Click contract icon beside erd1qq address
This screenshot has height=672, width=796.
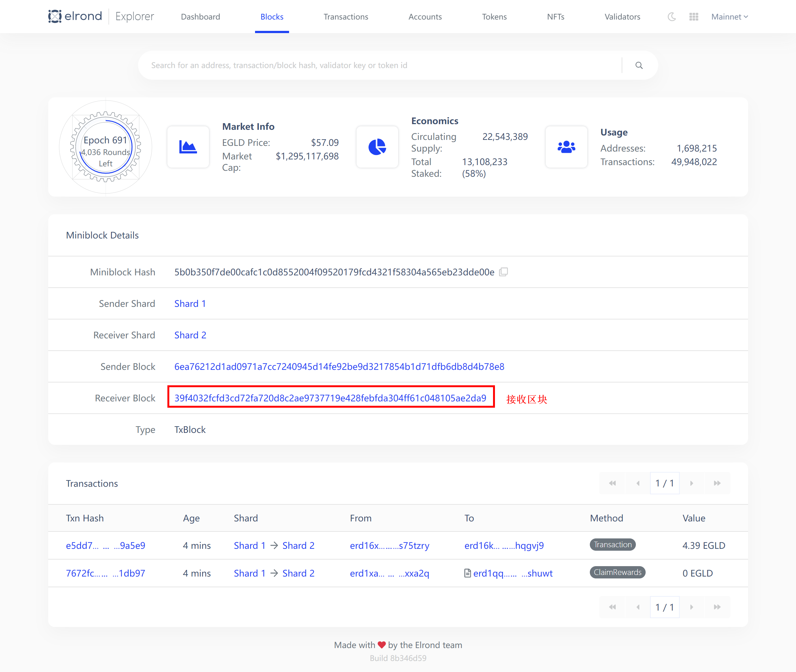(x=468, y=573)
